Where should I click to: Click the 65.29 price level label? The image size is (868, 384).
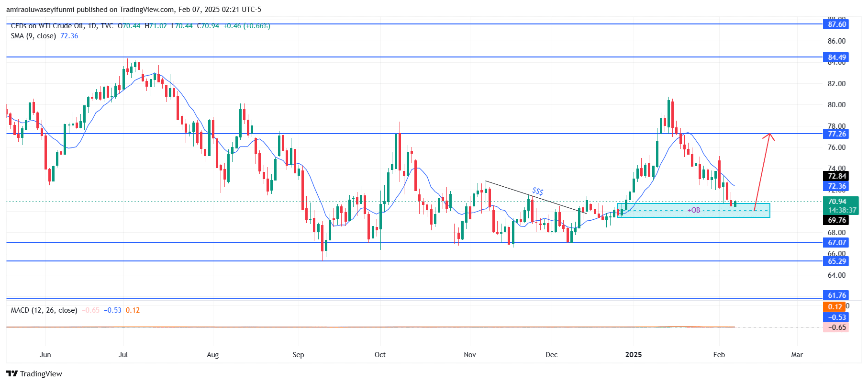coord(837,261)
